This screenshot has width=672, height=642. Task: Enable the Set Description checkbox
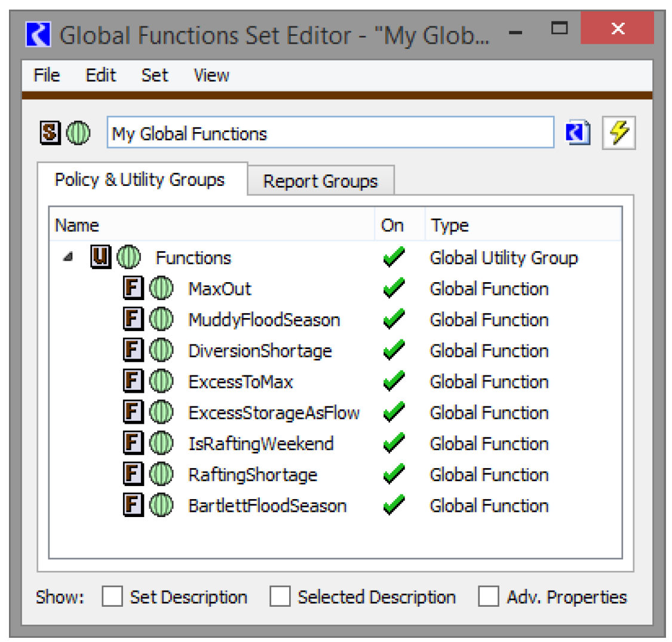[112, 597]
